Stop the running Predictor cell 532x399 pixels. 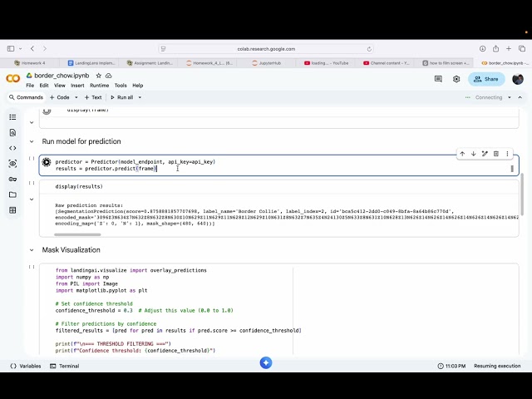pyautogui.click(x=47, y=162)
